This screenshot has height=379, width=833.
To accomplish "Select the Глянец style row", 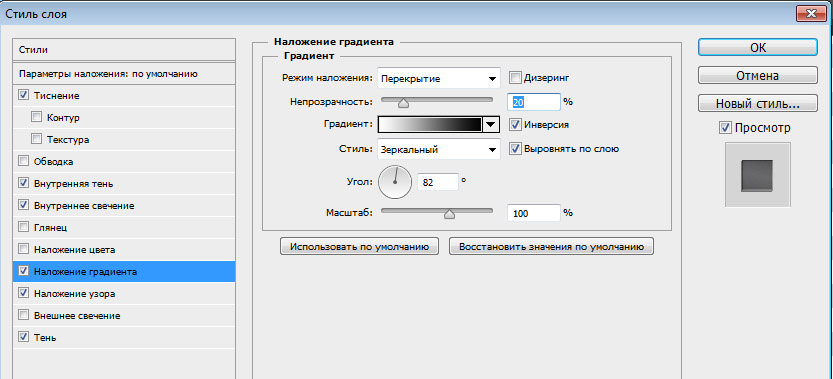I will coord(124,228).
